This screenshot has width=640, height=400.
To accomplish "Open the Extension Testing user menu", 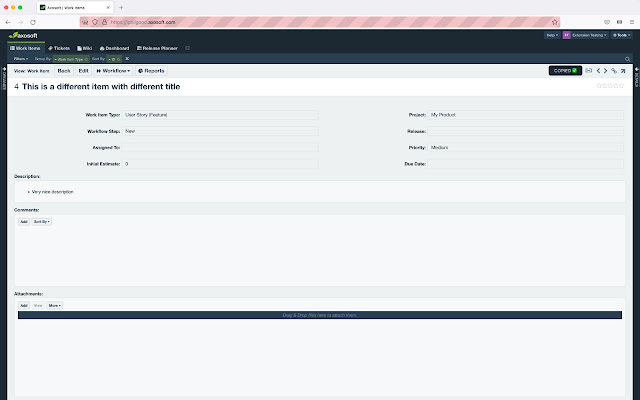I will point(589,35).
